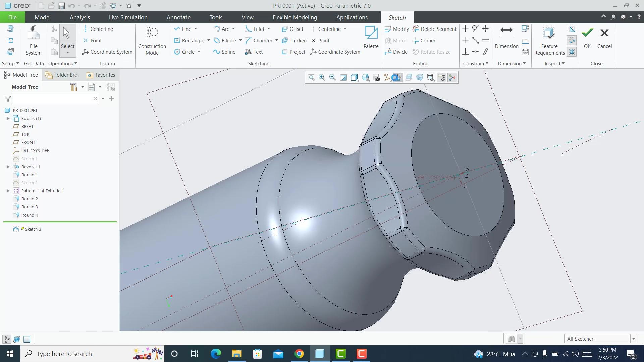This screenshot has height=362, width=644.
Task: Toggle Construction Mode
Action: [x=152, y=40]
